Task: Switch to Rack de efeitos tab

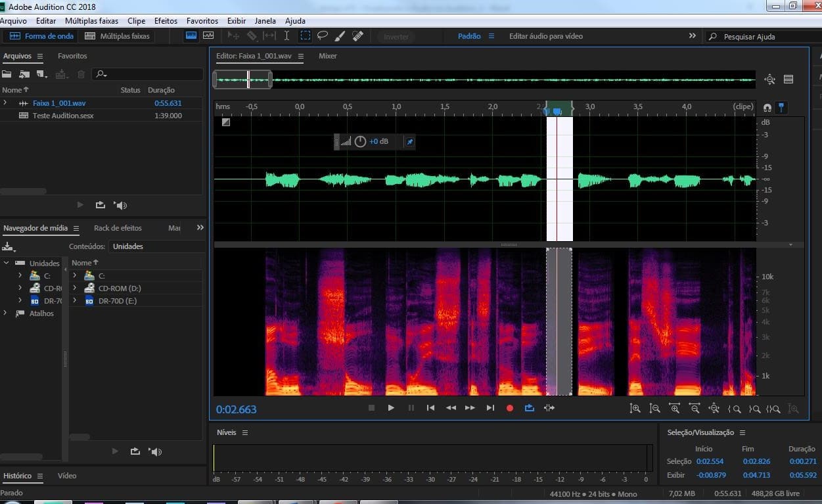Action: [118, 228]
